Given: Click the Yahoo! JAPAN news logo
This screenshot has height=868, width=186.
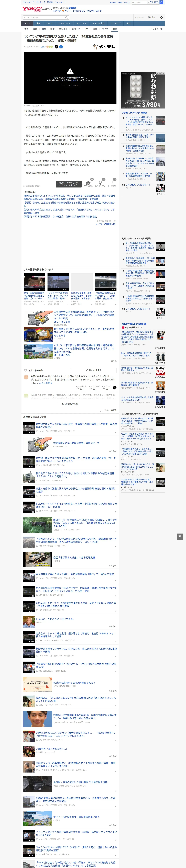Looking at the screenshot, I should click(37, 9).
